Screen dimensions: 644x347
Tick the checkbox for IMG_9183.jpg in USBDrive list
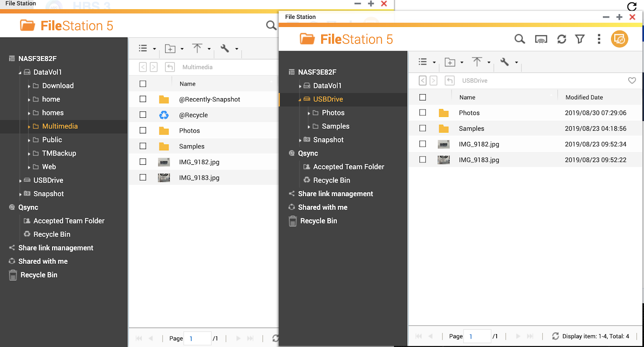pyautogui.click(x=423, y=160)
